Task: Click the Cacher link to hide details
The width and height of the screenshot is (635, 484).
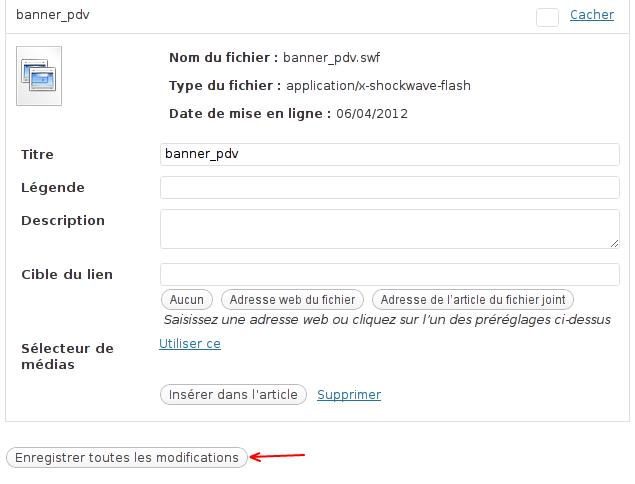Action: [x=592, y=15]
